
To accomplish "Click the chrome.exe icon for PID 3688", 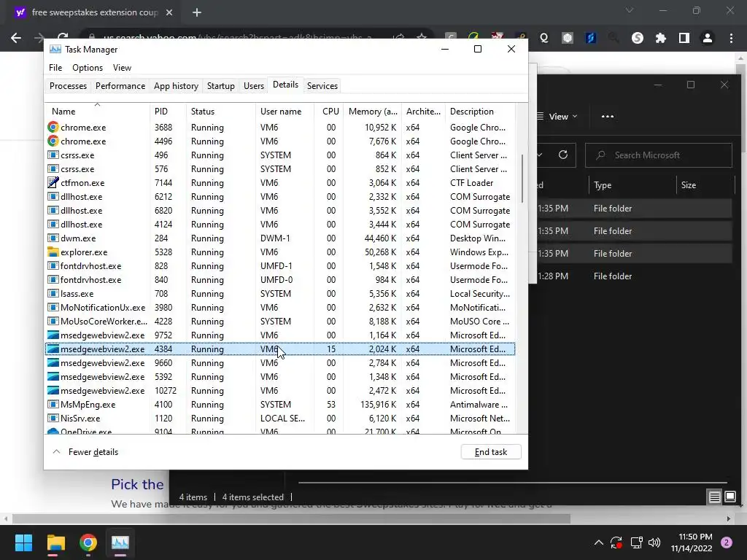I will (53, 127).
